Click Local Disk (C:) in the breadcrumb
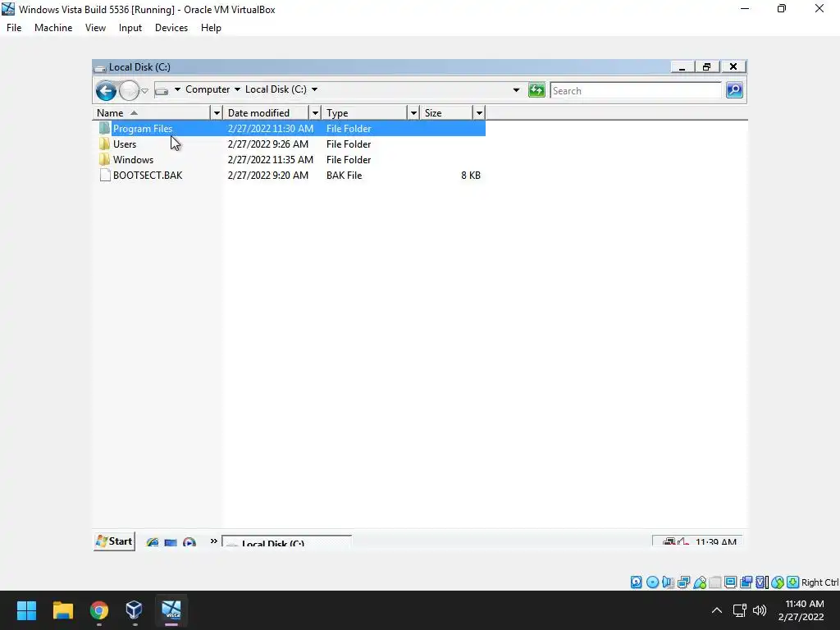This screenshot has width=840, height=630. 276,89
